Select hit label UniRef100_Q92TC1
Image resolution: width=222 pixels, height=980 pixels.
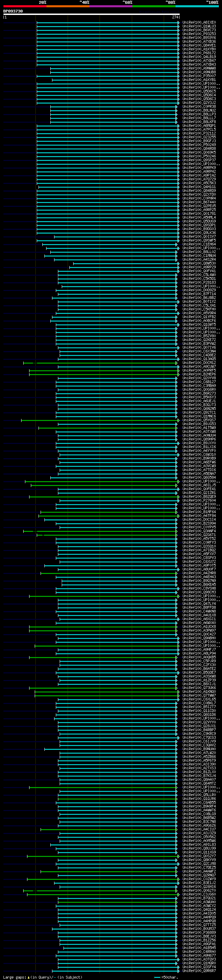point(199,412)
